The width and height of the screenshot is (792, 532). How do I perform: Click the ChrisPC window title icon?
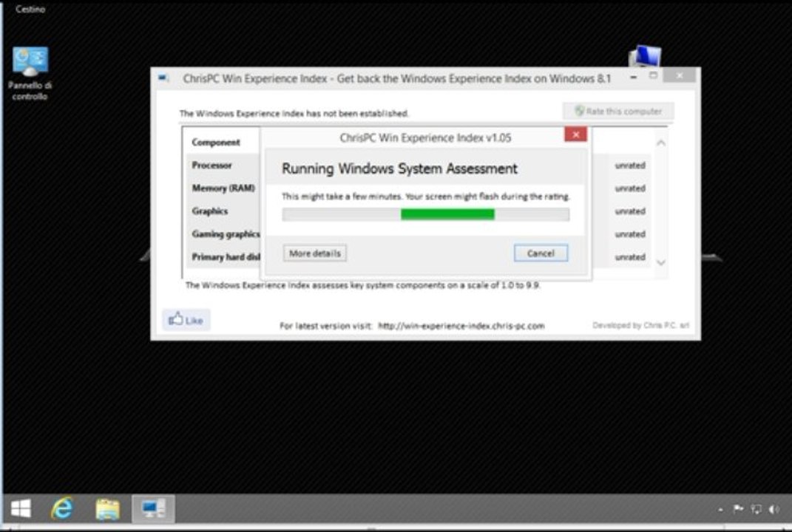pyautogui.click(x=163, y=78)
